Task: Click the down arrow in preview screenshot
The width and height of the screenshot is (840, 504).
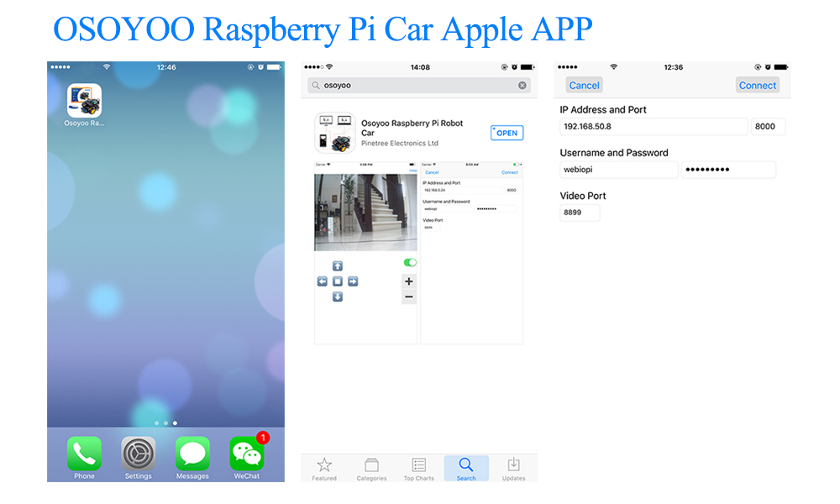Action: (x=338, y=297)
